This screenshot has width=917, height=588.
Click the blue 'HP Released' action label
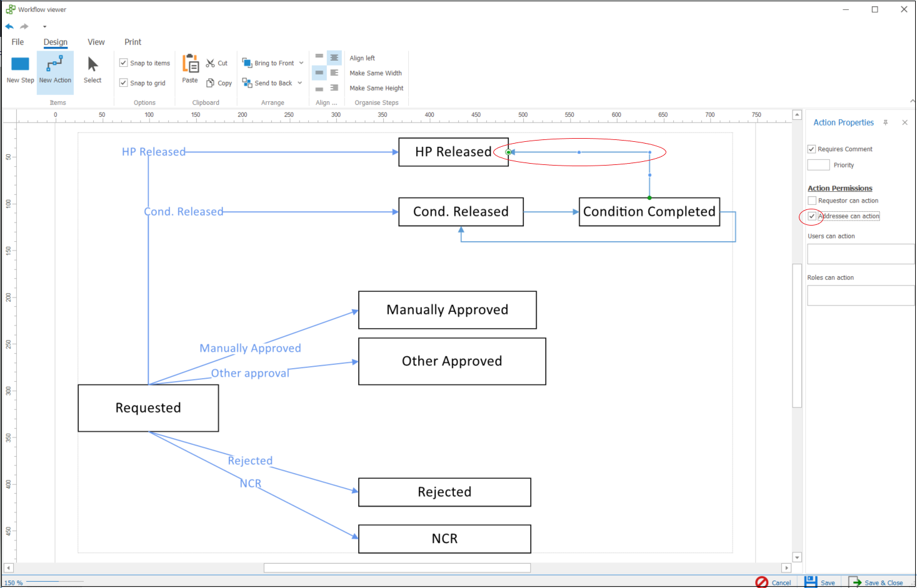(x=154, y=152)
